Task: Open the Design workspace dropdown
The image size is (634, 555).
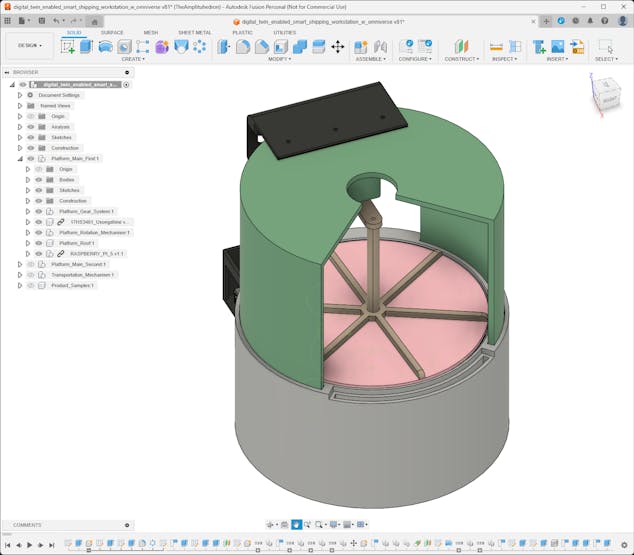Action: tap(29, 45)
